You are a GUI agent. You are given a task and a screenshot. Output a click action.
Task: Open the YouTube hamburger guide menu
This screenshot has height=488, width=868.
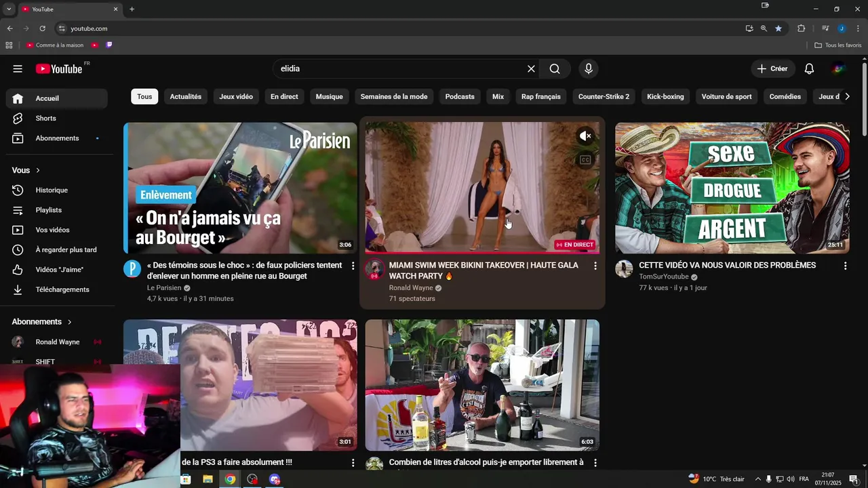(18, 68)
